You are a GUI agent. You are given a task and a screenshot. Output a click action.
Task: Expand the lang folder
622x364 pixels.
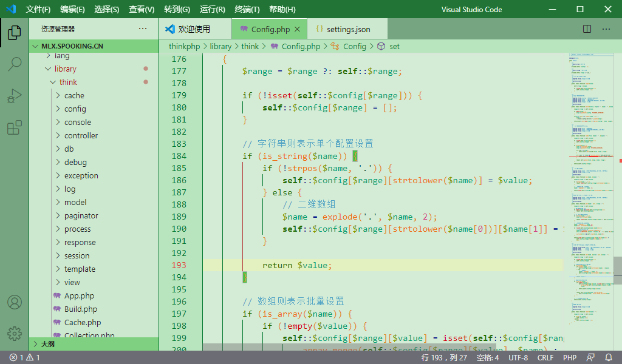click(x=94, y=56)
